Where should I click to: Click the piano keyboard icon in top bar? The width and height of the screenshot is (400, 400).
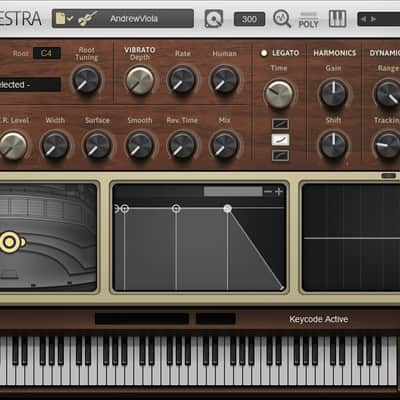click(337, 19)
